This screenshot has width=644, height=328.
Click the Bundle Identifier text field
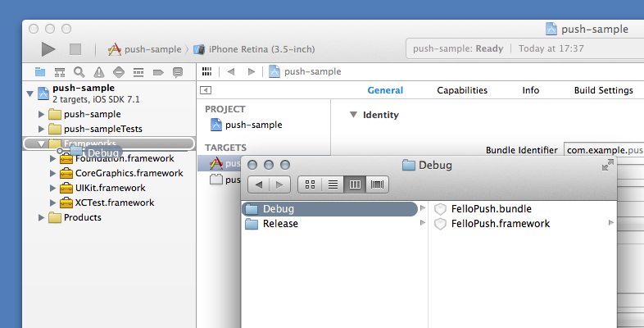pos(602,151)
